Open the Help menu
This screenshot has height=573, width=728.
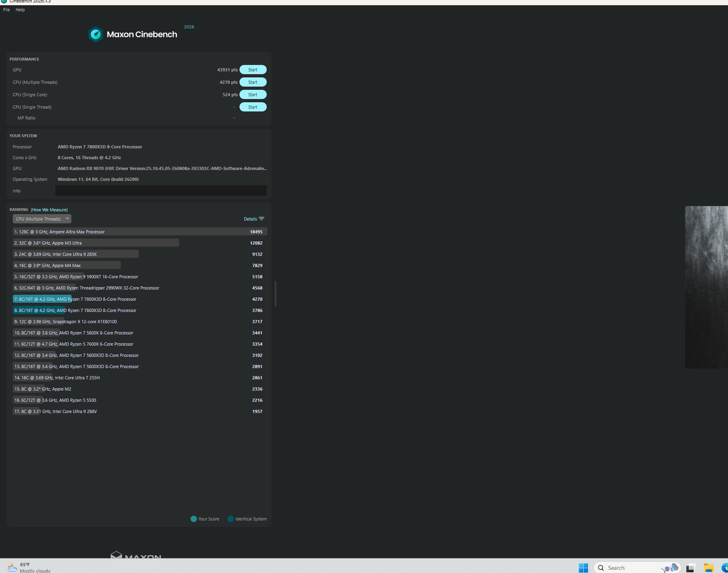[x=20, y=10]
